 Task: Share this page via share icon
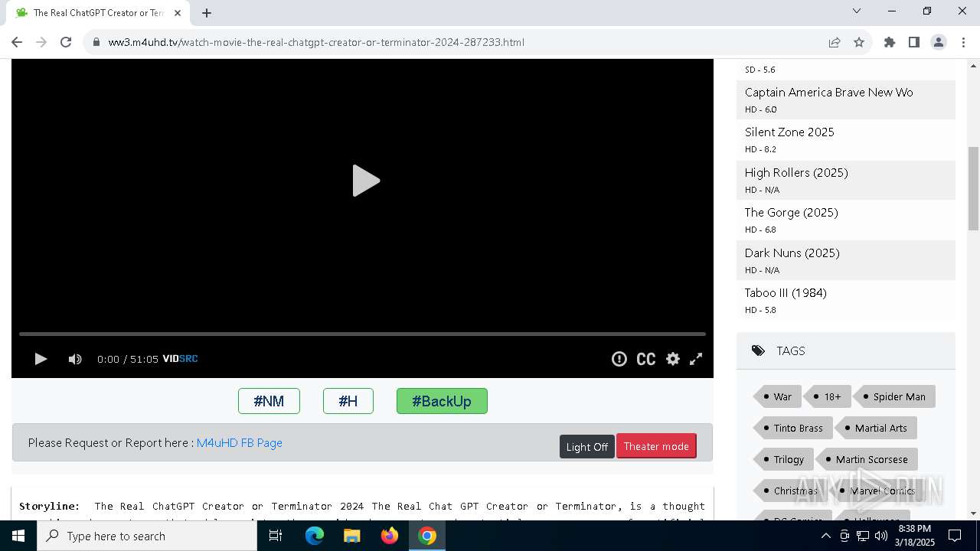835,42
